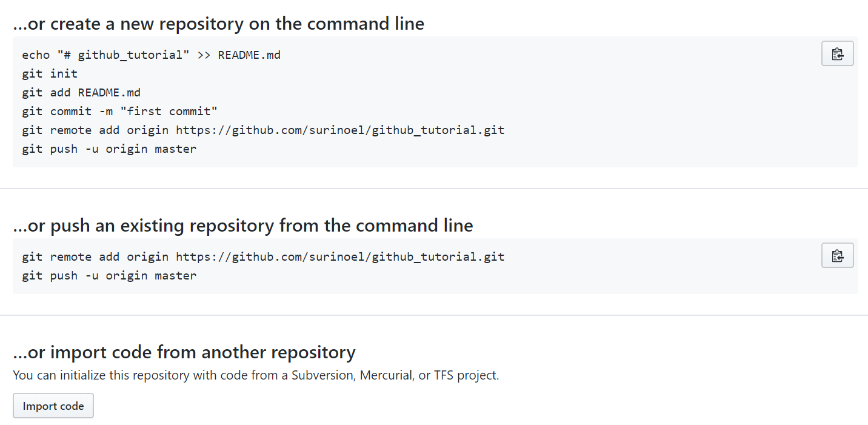The width and height of the screenshot is (868, 425).
Task: Click git push line in the existing repository block
Action: (109, 276)
